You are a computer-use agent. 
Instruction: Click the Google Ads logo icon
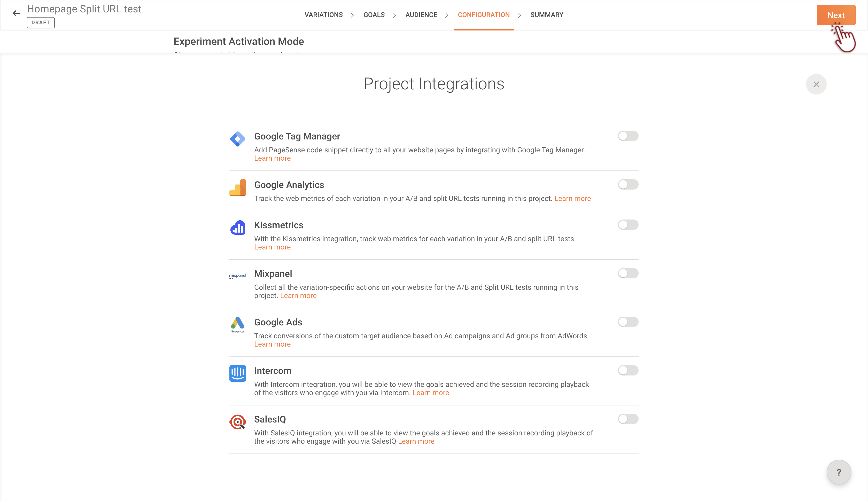[237, 324]
